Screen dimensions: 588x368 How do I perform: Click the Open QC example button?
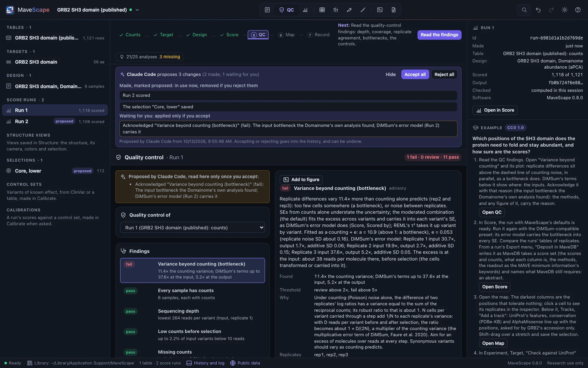click(x=492, y=212)
